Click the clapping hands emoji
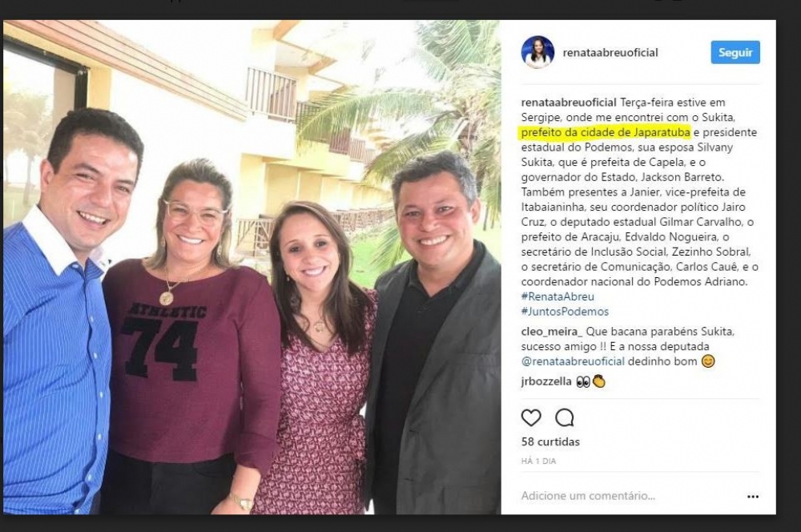Viewport: 801px width, 532px height. pos(598,381)
